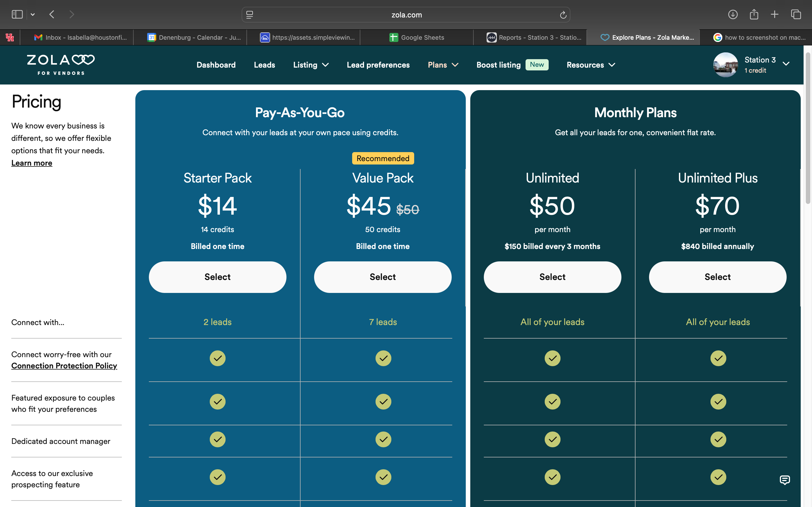812x507 pixels.
Task: Open the Plans dropdown menu
Action: click(443, 65)
